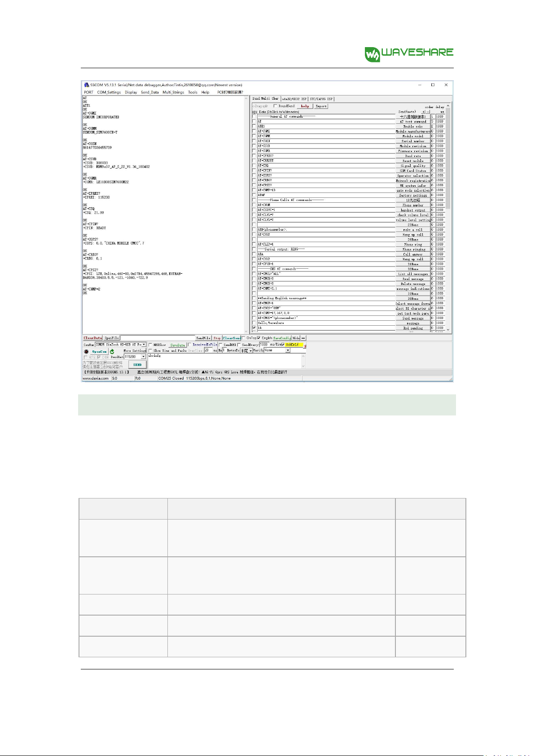Toggle the RoundSend checkbox
535x756 pixels.
coord(276,106)
